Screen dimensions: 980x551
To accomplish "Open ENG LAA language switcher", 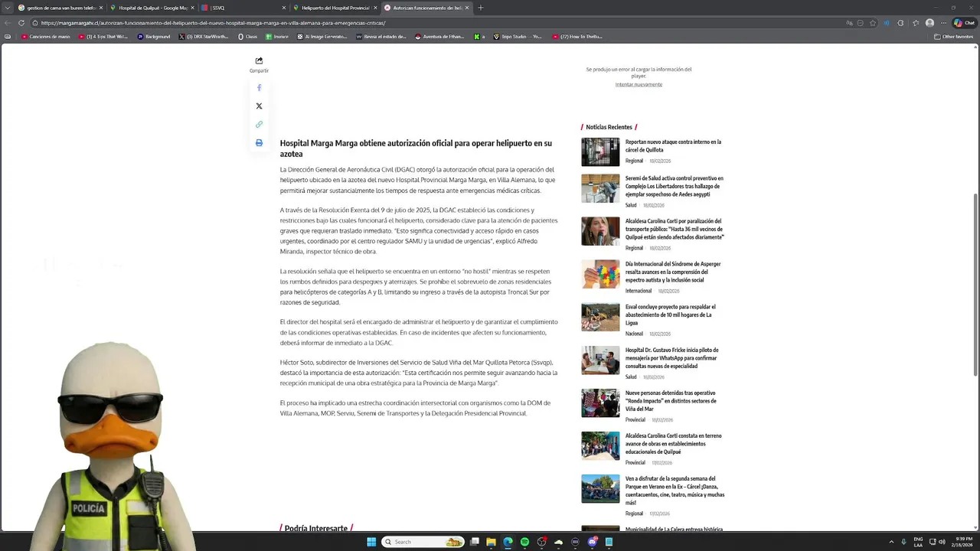I will coord(918,542).
